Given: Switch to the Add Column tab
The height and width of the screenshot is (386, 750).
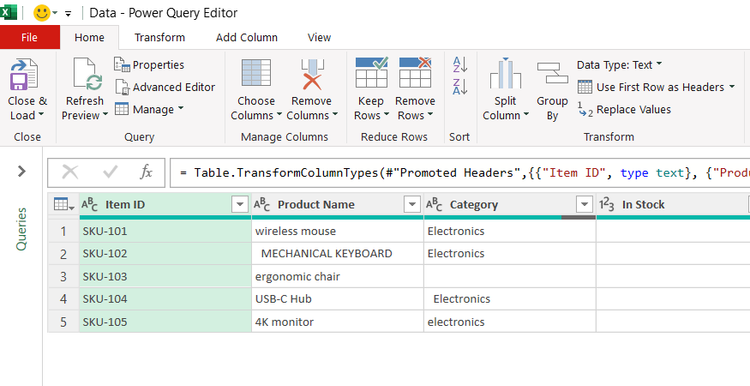Looking at the screenshot, I should (x=246, y=37).
